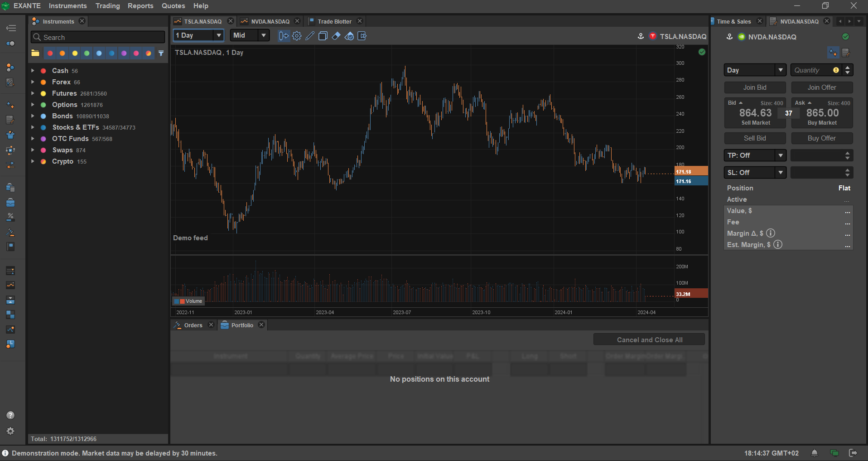Click the eraser tool in chart toolbar
This screenshot has height=461, width=868.
(x=336, y=36)
